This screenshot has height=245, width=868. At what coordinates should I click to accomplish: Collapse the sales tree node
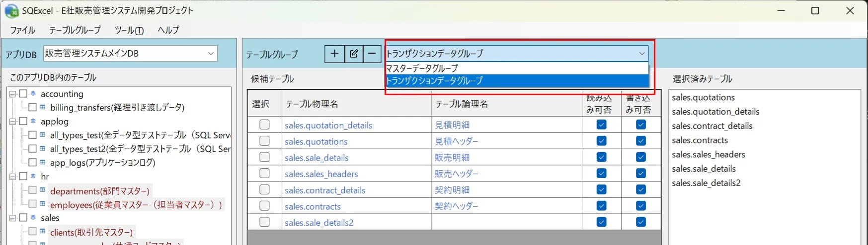[13, 218]
